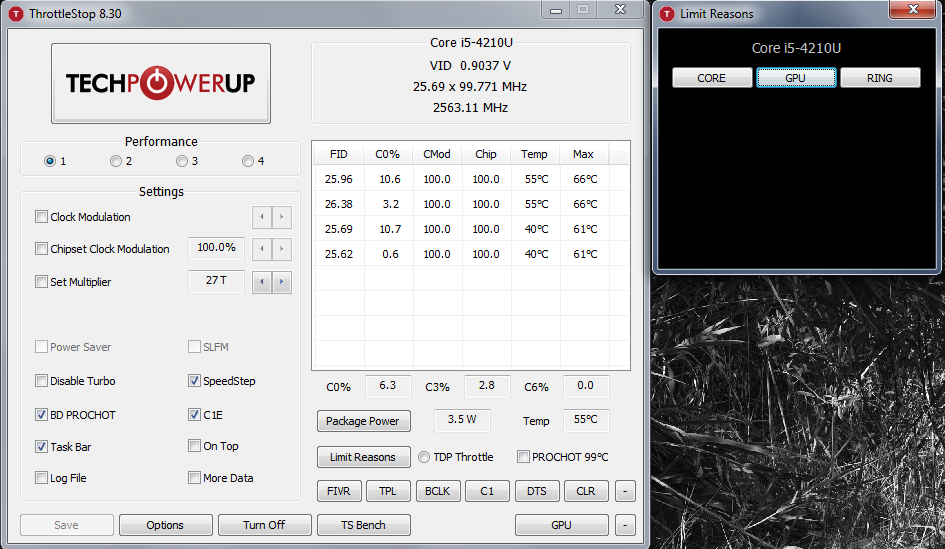Collapse using minus button beside CLR
Image resolution: width=945 pixels, height=549 pixels.
pos(625,491)
